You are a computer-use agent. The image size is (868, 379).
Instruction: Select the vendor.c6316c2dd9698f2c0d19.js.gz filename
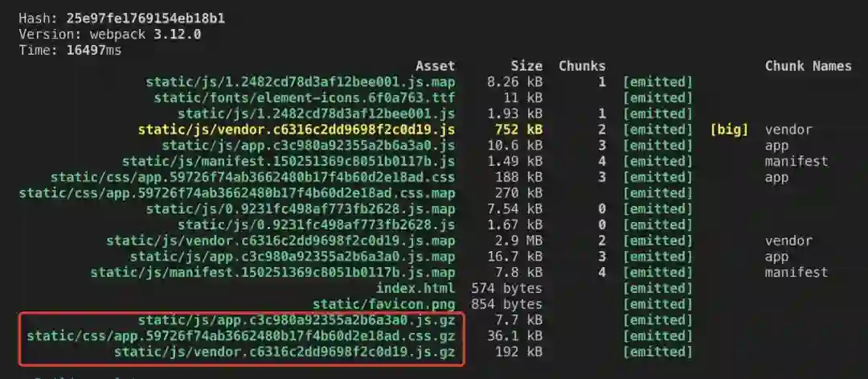(285, 352)
